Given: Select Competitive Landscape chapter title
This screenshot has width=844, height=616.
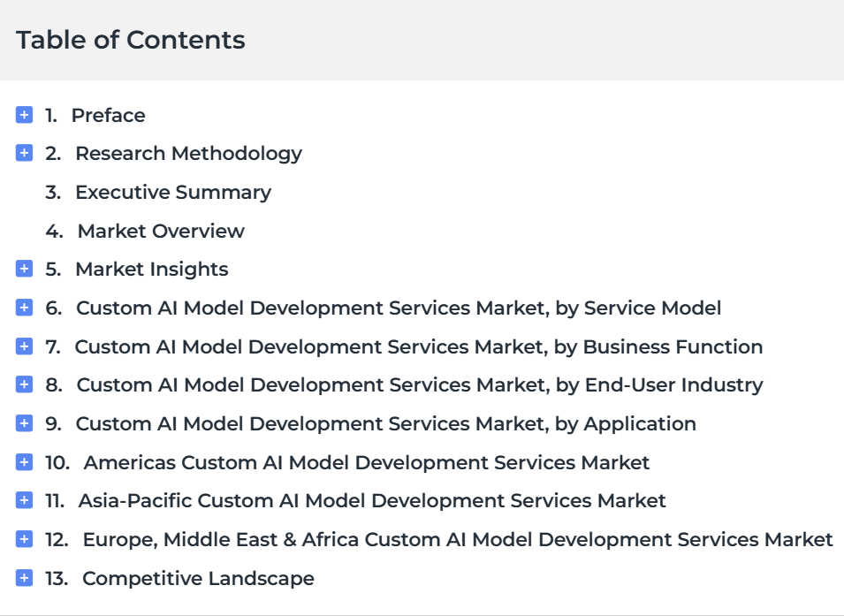Looking at the screenshot, I should [198, 578].
